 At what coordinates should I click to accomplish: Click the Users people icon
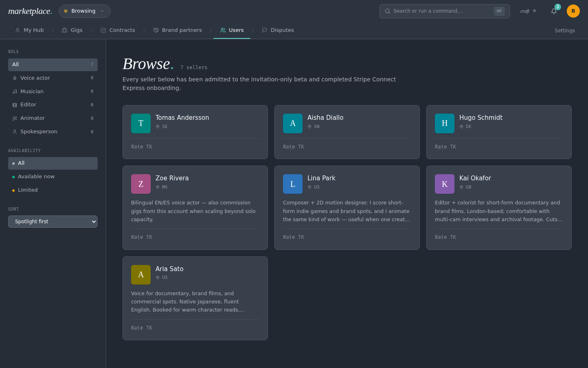[223, 30]
